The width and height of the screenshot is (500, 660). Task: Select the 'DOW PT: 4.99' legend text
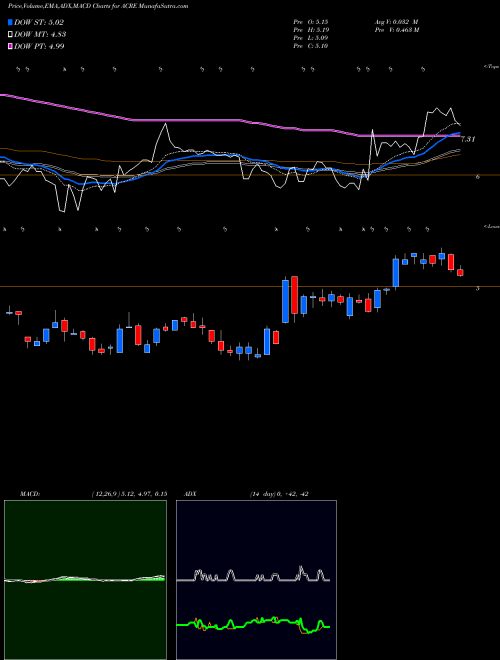click(39, 46)
